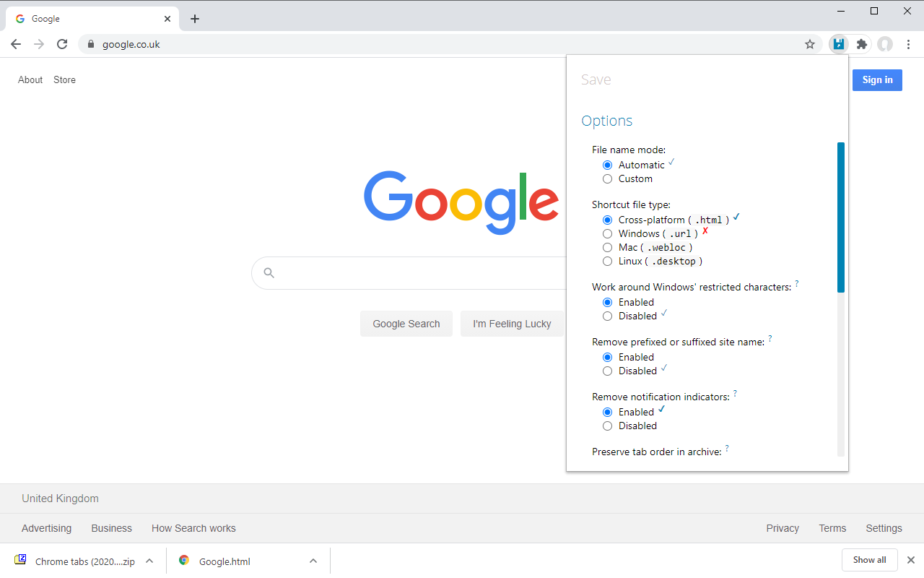
Task: Click the floppy disk save-tabs extension icon
Action: click(838, 44)
